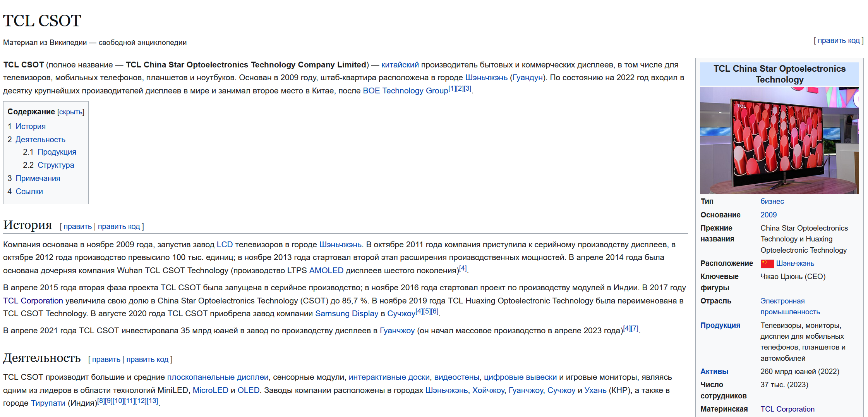Open the 'цифровые вывески' link

520,377
